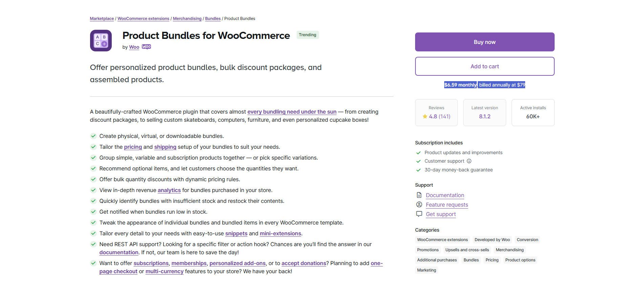This screenshot has height=282, width=644.
Task: Click the Reviews 4.8 (141) stat card
Action: click(x=436, y=113)
